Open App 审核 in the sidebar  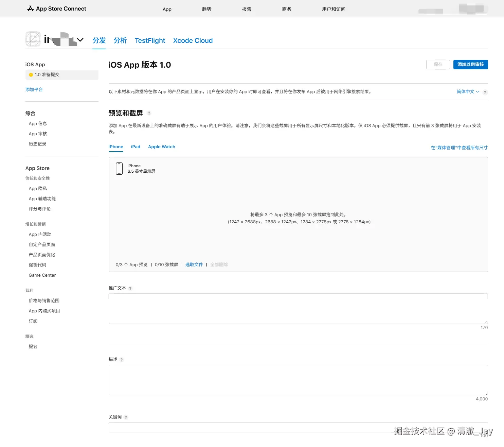38,134
